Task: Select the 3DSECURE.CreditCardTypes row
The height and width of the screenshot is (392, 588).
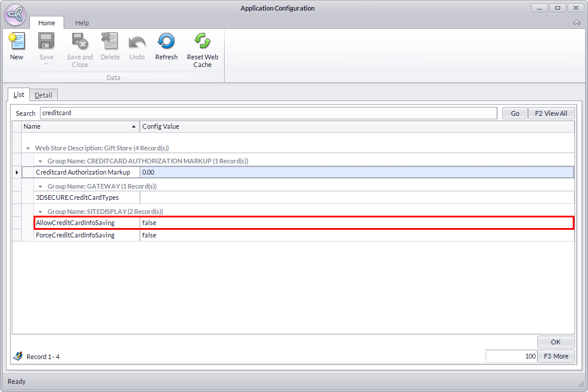Action: tap(304, 197)
